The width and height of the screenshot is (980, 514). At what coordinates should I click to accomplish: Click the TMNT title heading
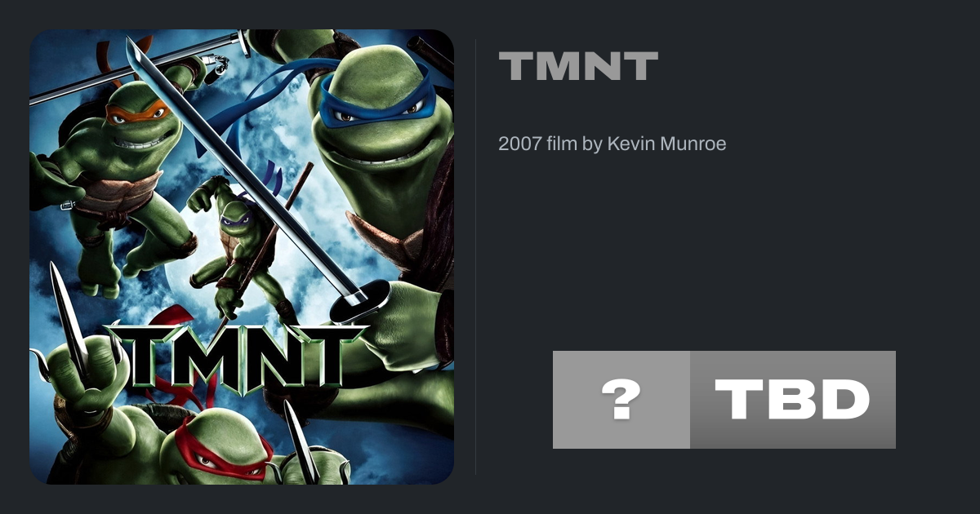[x=578, y=67]
